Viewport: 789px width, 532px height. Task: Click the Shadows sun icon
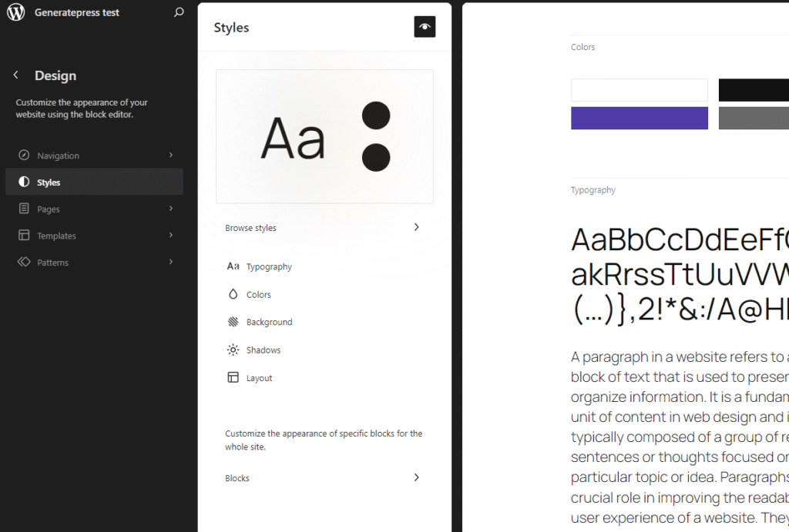click(233, 350)
